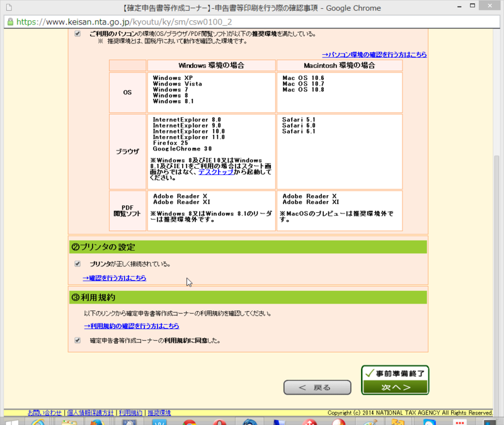This screenshot has height=425, width=504.
Task: Open the 推奨環境 footer link
Action: (159, 412)
